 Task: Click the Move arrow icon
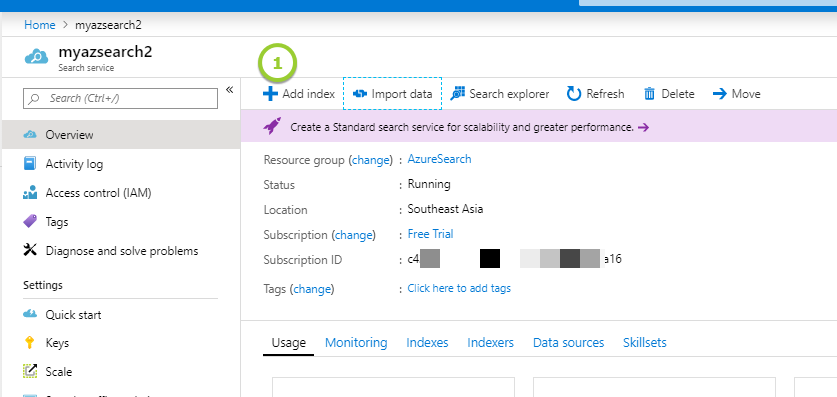(720, 94)
